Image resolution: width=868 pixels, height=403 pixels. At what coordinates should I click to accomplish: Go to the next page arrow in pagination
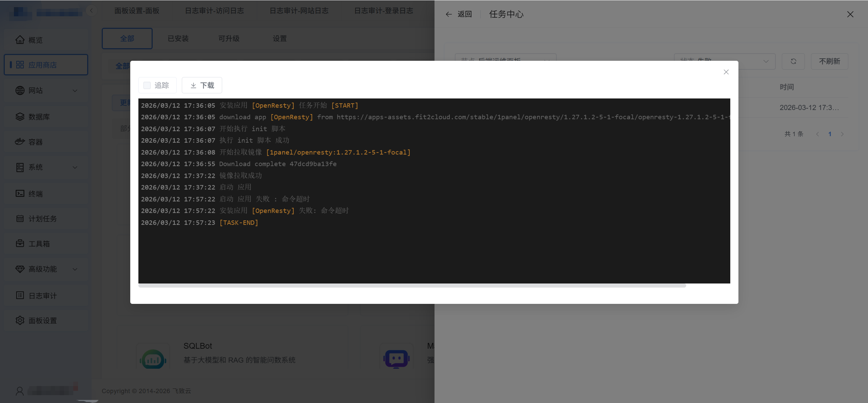click(842, 134)
